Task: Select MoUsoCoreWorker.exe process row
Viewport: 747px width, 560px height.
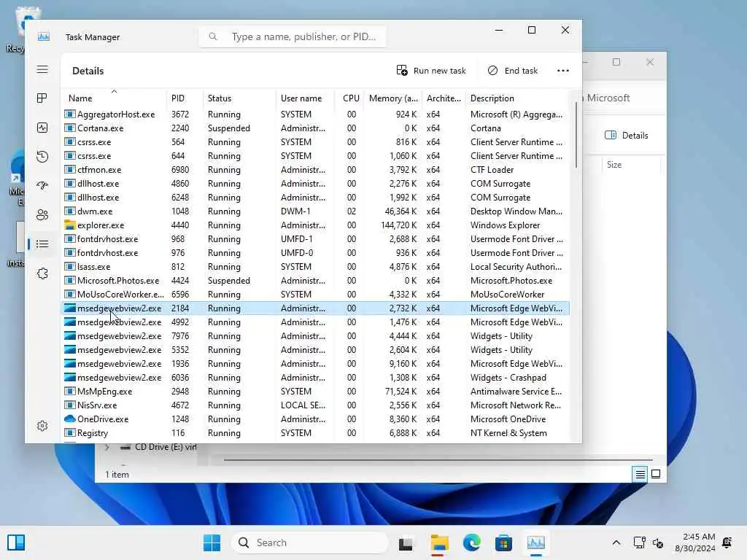Action: [x=316, y=295]
